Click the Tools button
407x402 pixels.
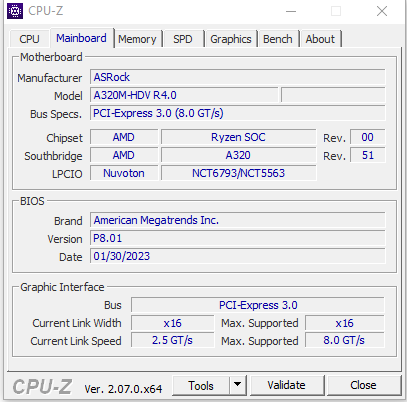201,385
